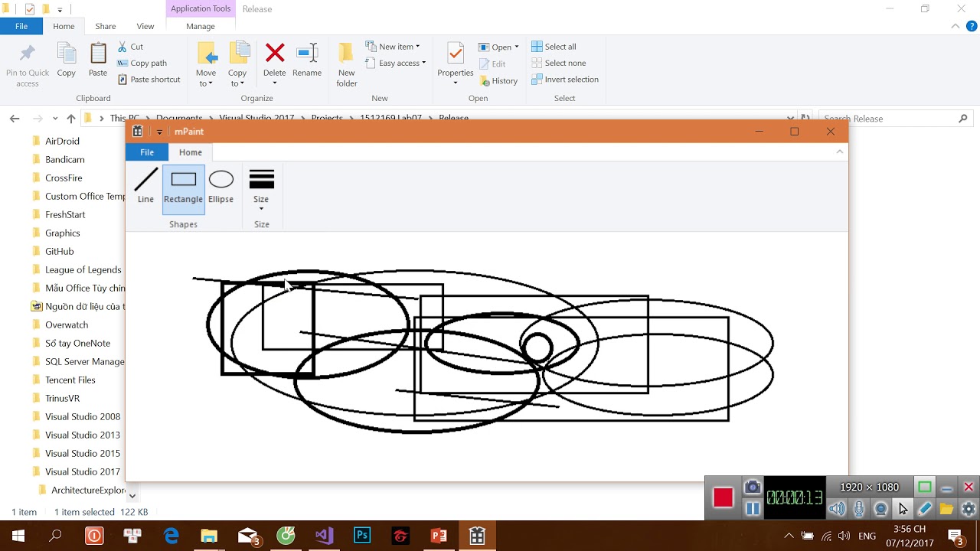Stop recording with the red square button
Image resolution: width=980 pixels, height=551 pixels.
(723, 497)
